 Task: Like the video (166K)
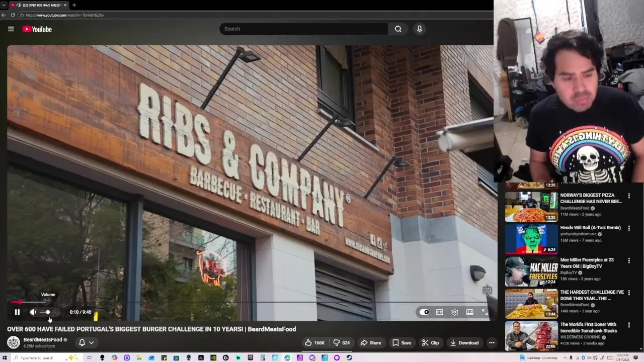(315, 343)
